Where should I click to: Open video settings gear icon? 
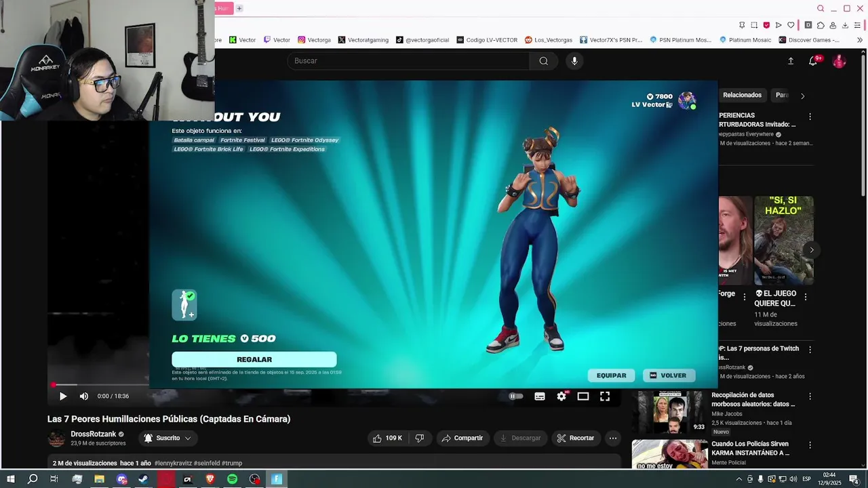coord(561,396)
